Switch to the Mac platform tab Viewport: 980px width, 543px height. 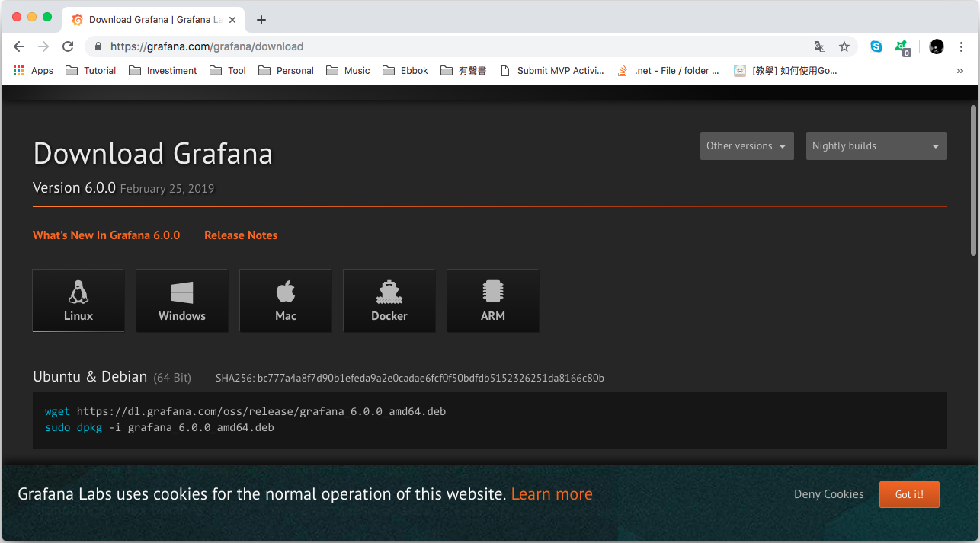click(286, 301)
